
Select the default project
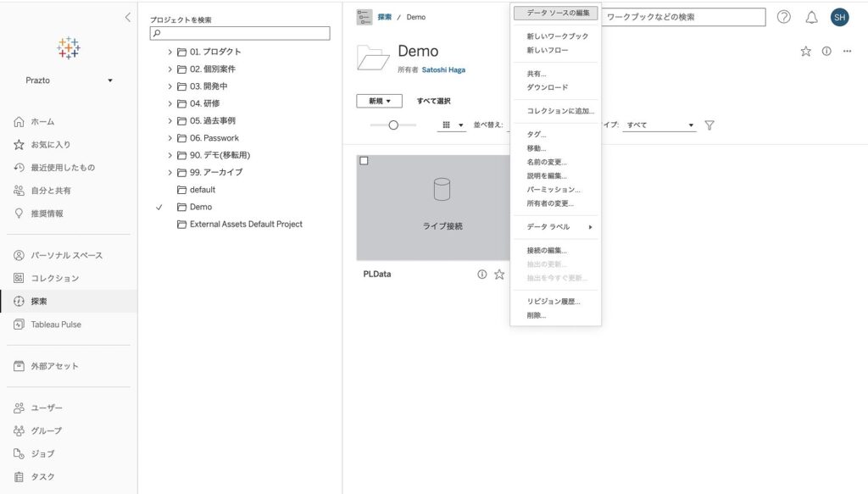tap(202, 190)
